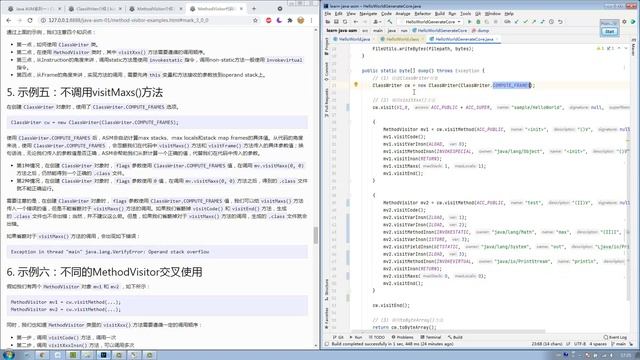Open the browser profile avatar

pyautogui.click(x=301, y=20)
